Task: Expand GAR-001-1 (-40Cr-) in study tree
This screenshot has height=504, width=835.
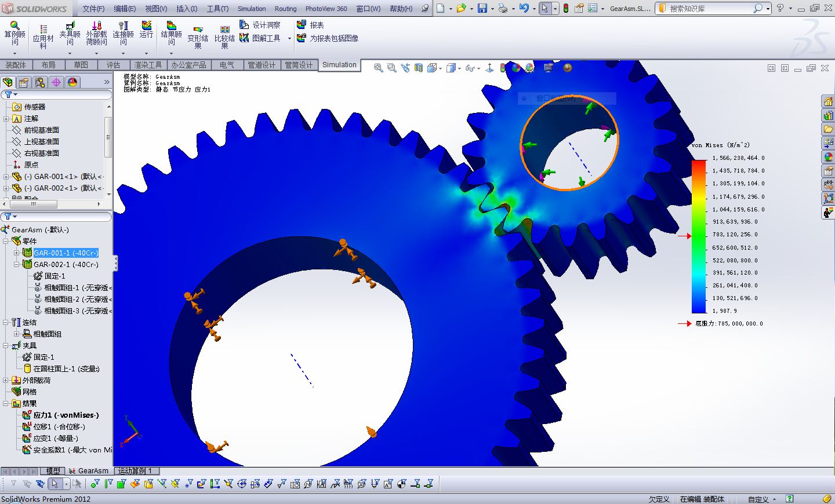Action: pyautogui.click(x=16, y=253)
